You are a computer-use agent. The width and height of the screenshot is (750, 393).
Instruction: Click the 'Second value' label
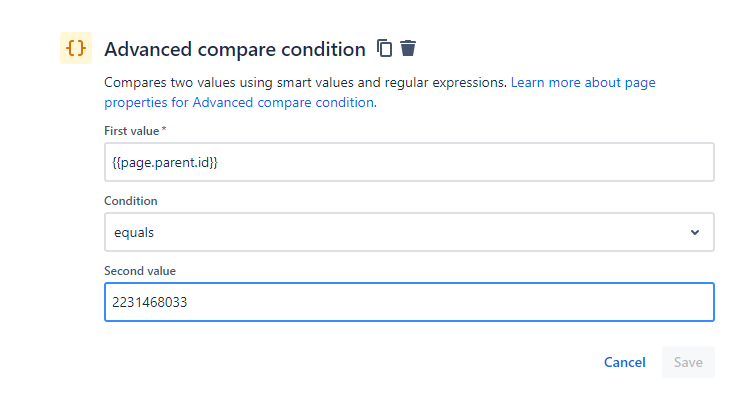coord(140,271)
